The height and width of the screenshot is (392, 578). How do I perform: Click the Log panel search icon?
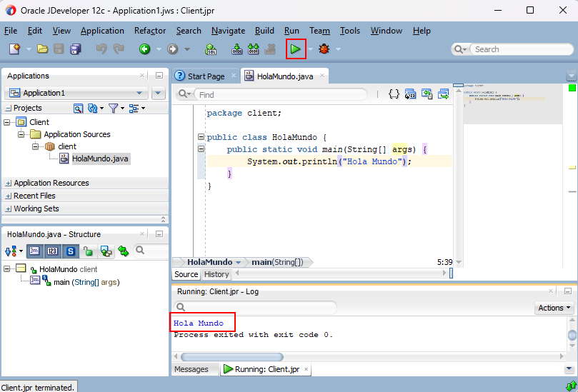click(180, 307)
